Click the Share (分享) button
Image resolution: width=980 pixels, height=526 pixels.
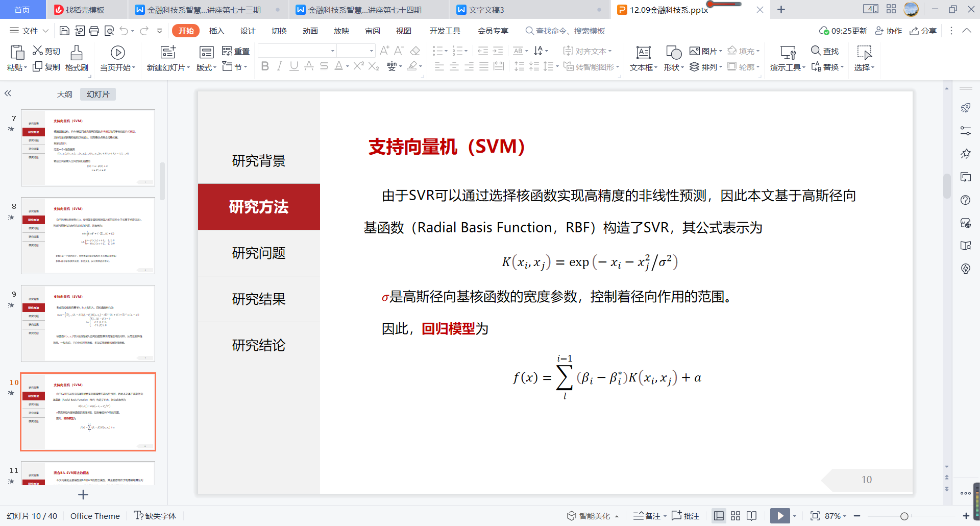pyautogui.click(x=923, y=31)
